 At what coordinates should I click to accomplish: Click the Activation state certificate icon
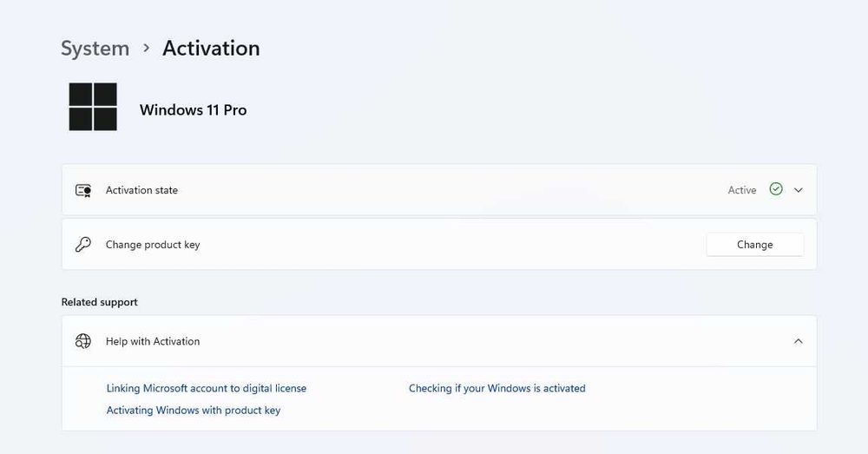point(83,190)
